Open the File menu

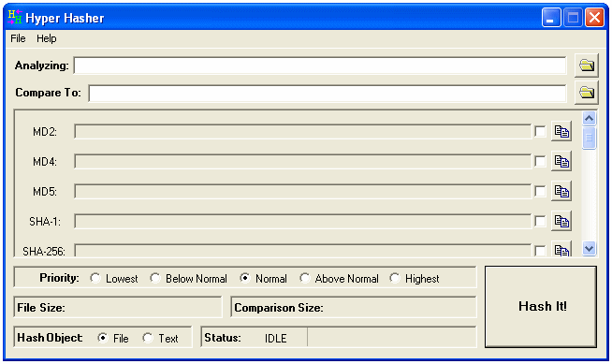tap(18, 38)
